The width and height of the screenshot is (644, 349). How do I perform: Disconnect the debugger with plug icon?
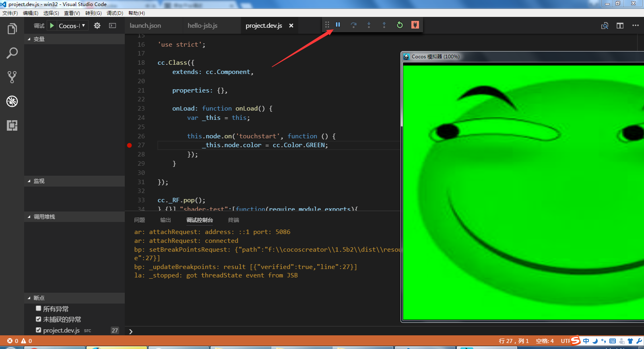[415, 25]
